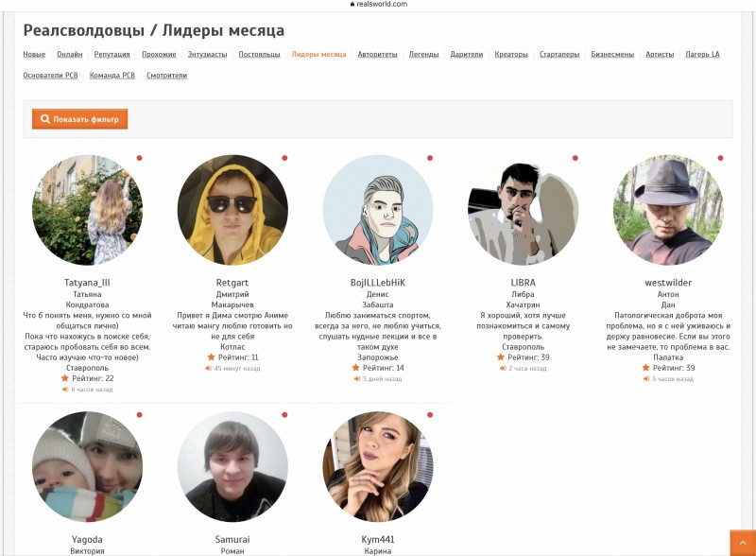This screenshot has height=556, width=756.
Task: Click the red status dot on westwilder card
Action: (720, 158)
